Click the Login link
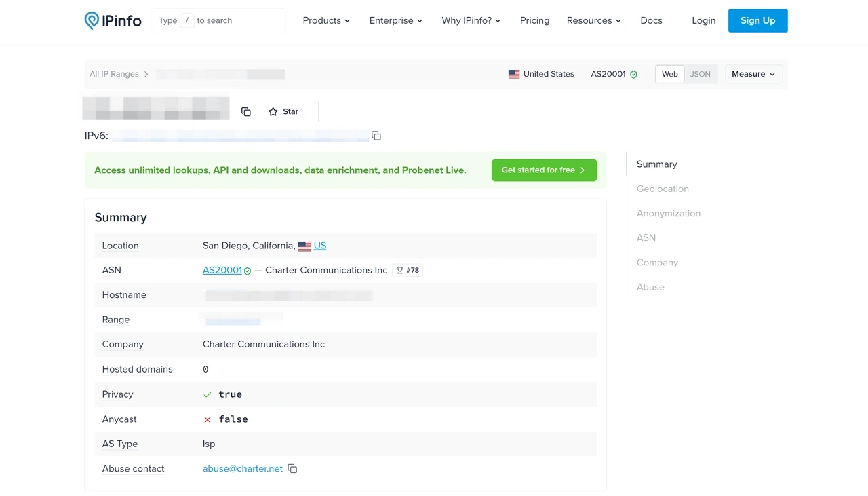This screenshot has height=496, width=868. pos(704,20)
